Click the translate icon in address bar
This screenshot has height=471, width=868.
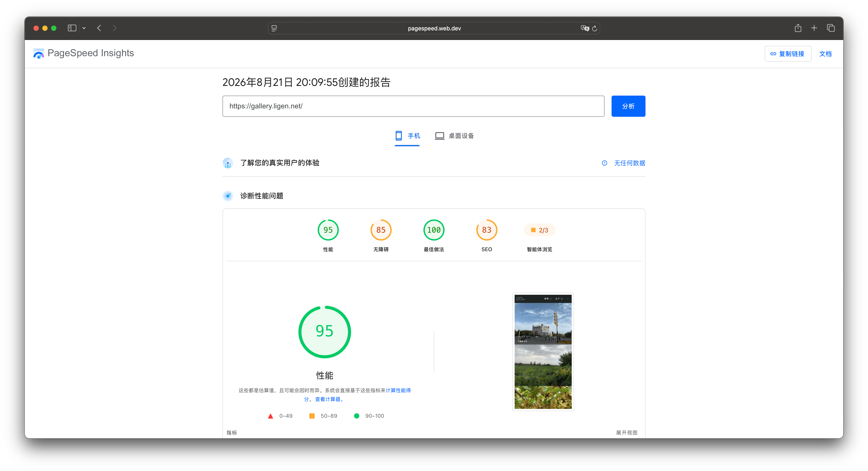[x=585, y=28]
